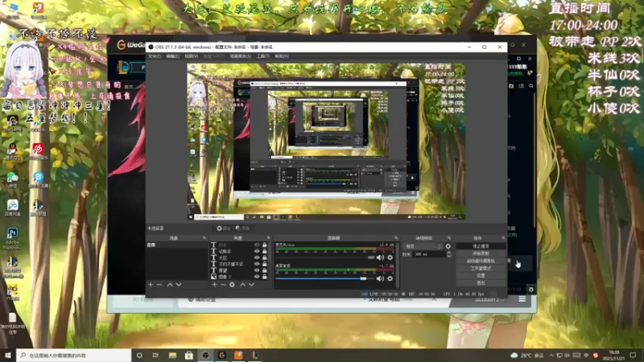Screen dimensions: 644x362
Task: Enable studio mode from Controls
Action: coord(481,269)
